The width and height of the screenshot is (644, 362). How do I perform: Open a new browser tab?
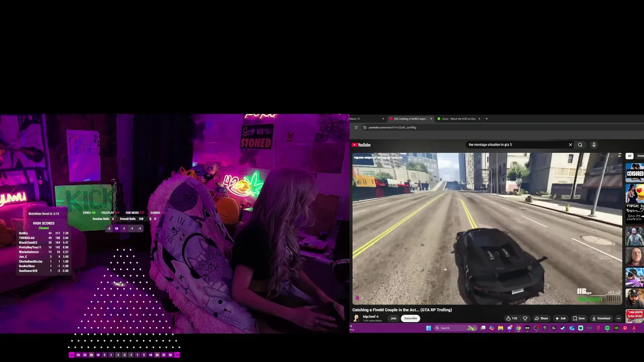pyautogui.click(x=487, y=119)
